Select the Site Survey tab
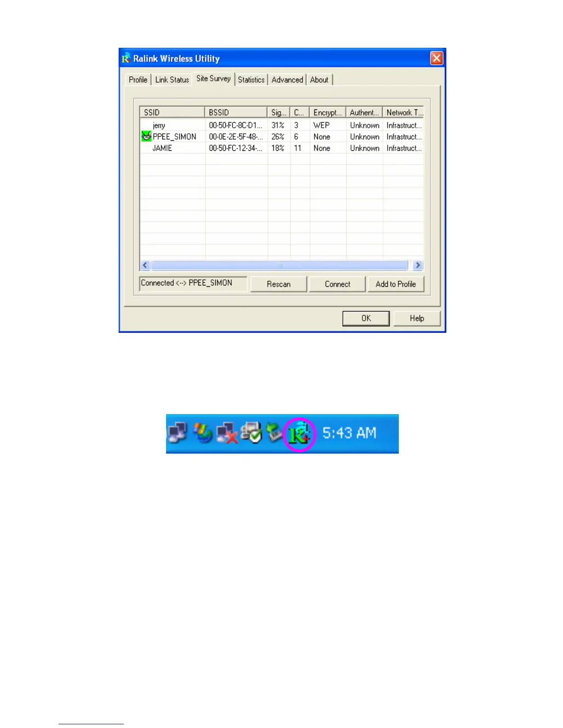 pos(213,79)
